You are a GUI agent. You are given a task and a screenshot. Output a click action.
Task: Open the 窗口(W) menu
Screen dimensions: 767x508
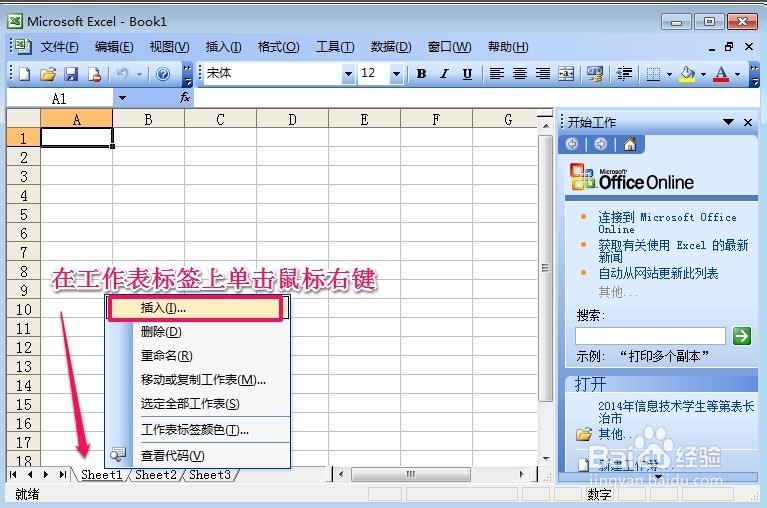tap(449, 47)
